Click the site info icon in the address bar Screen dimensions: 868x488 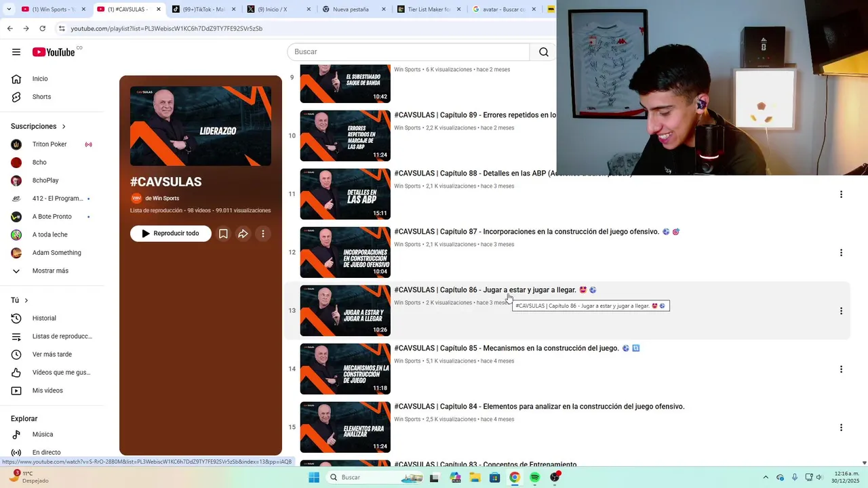[x=62, y=28]
